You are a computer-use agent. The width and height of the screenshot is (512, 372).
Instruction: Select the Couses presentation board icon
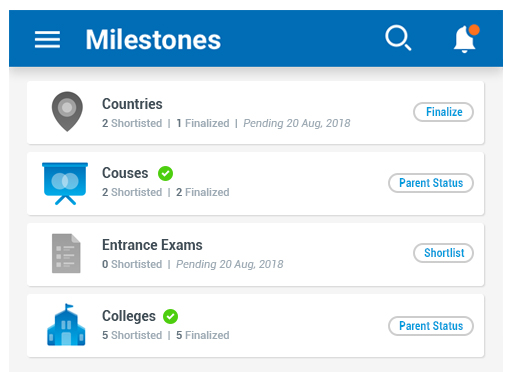point(65,183)
